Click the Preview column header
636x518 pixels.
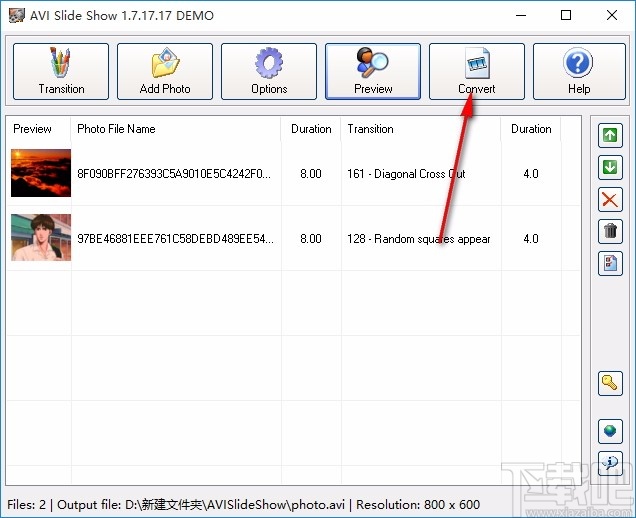(38, 129)
